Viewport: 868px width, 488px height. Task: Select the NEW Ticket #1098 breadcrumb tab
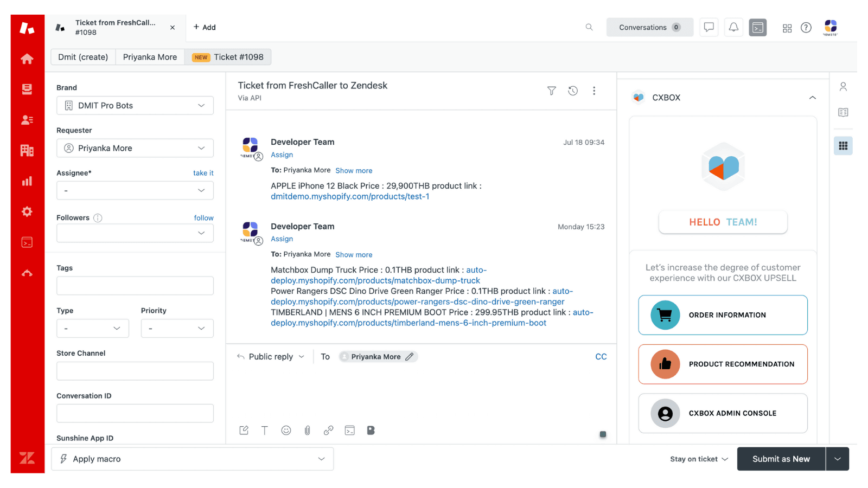point(228,57)
